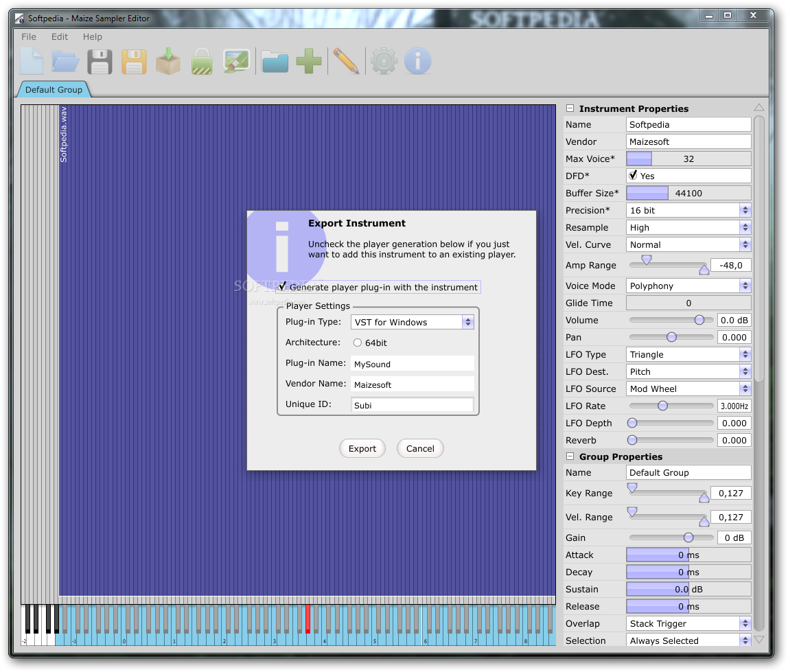Click the picture background image icon
The width and height of the screenshot is (788, 672).
(x=236, y=61)
